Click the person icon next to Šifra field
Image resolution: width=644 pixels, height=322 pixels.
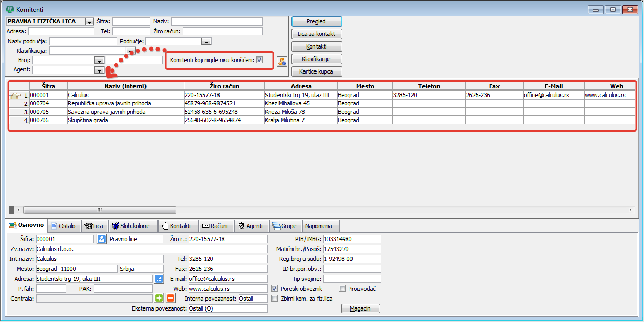102,239
